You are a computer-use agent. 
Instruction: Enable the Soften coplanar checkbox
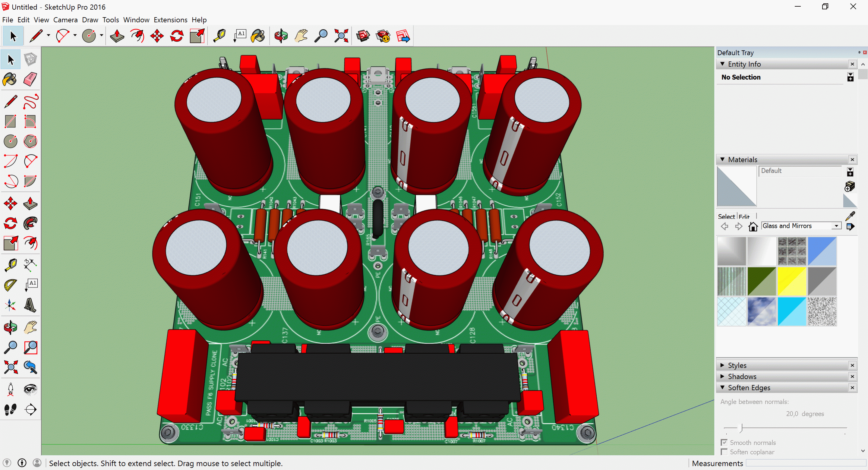(724, 452)
